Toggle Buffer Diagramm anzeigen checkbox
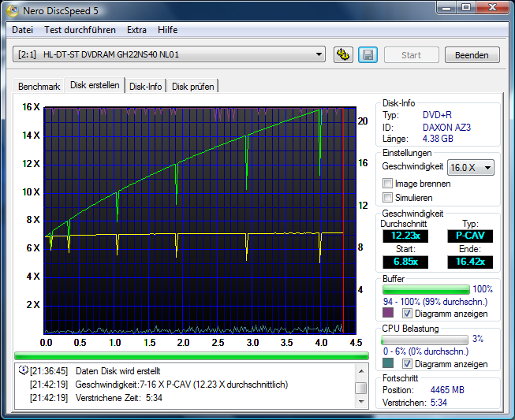The image size is (515, 420). pyautogui.click(x=407, y=314)
